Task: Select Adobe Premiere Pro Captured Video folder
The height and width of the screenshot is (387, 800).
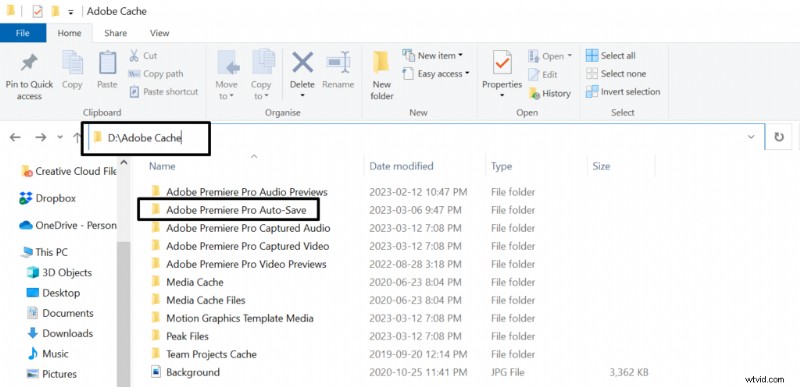Action: (x=240, y=246)
